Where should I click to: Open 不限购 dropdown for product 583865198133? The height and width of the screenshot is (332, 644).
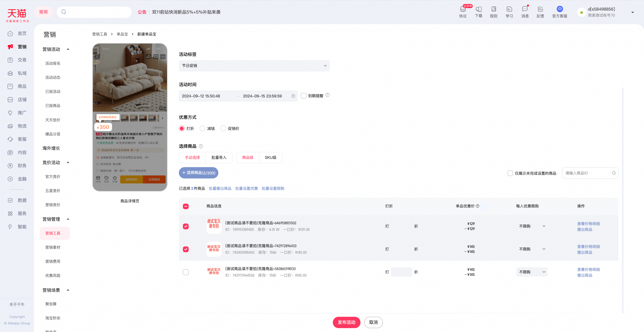[x=532, y=272]
